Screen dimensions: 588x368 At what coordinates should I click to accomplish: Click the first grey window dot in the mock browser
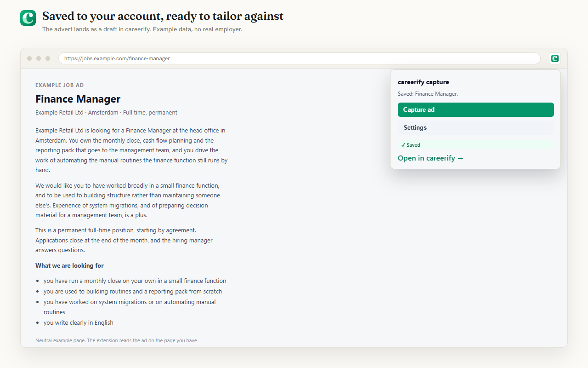pos(29,58)
